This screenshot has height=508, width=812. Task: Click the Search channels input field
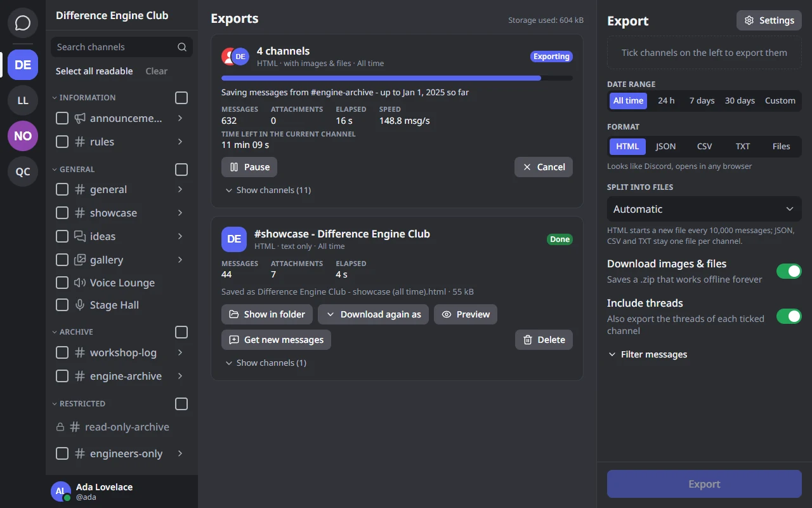tap(122, 47)
